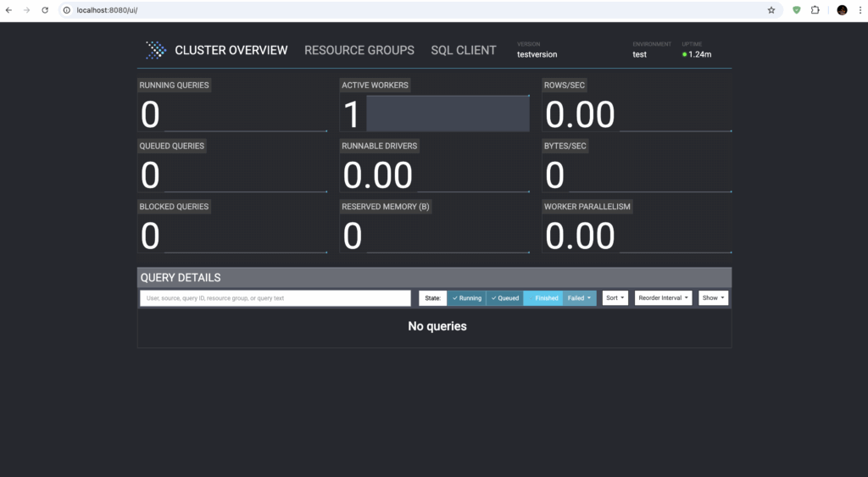Expand the Show dropdown
This screenshot has width=868, height=477.
(x=713, y=298)
